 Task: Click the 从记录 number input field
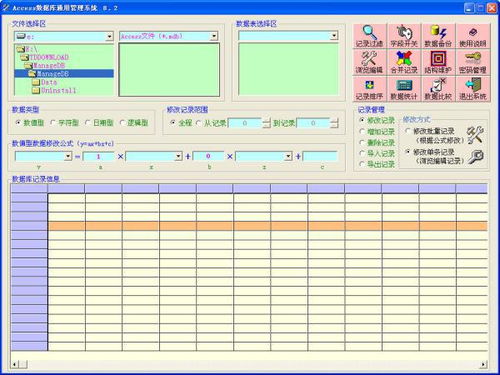point(245,123)
